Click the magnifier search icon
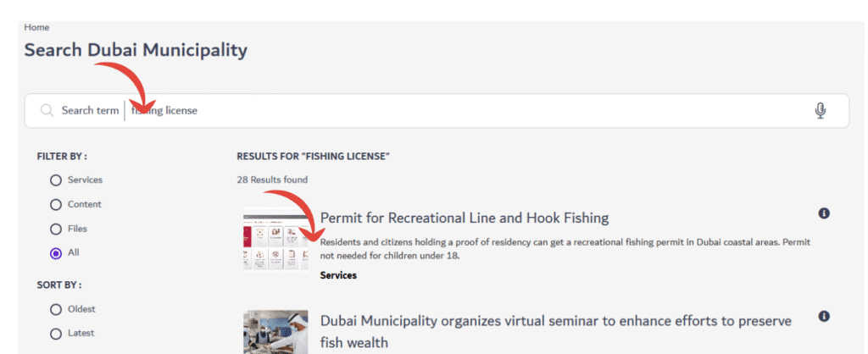The width and height of the screenshot is (868, 354). (47, 111)
